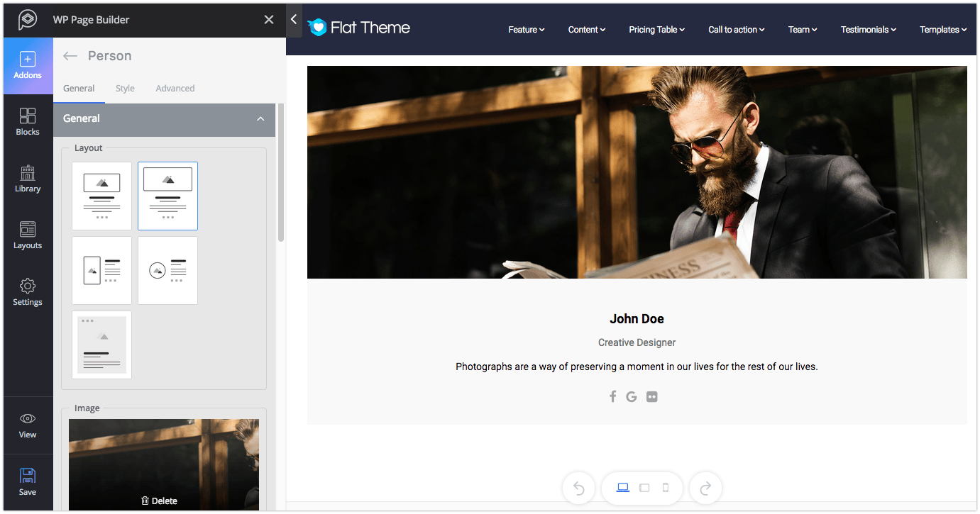980x514 pixels.
Task: Select the image-left portrait layout option
Action: (x=101, y=270)
